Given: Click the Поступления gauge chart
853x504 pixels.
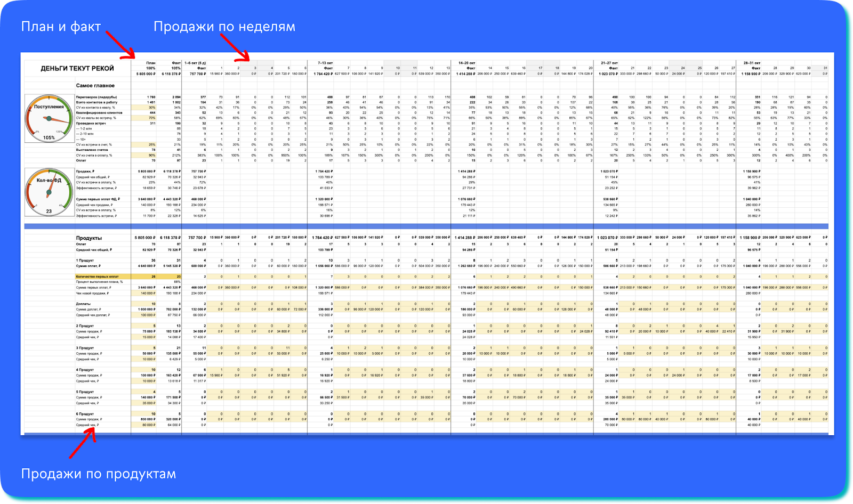Looking at the screenshot, I should click(49, 118).
